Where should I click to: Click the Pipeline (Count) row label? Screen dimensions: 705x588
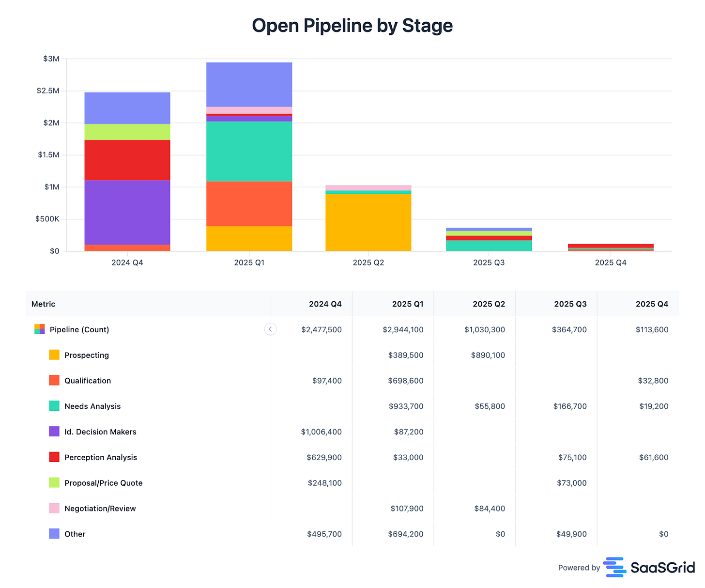(79, 329)
